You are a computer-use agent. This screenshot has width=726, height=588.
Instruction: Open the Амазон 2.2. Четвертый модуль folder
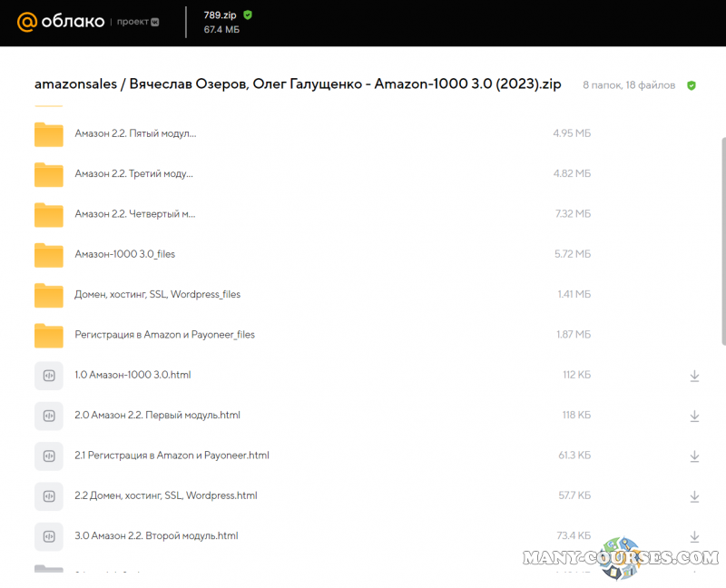click(134, 214)
